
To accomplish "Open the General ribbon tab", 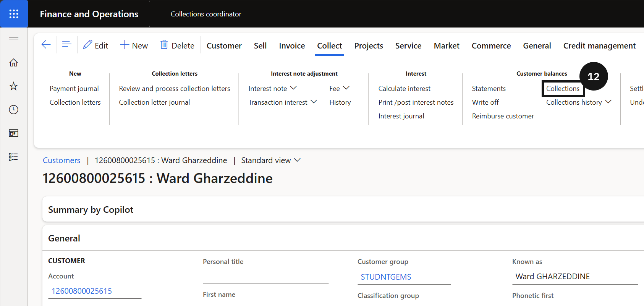I will pos(537,46).
